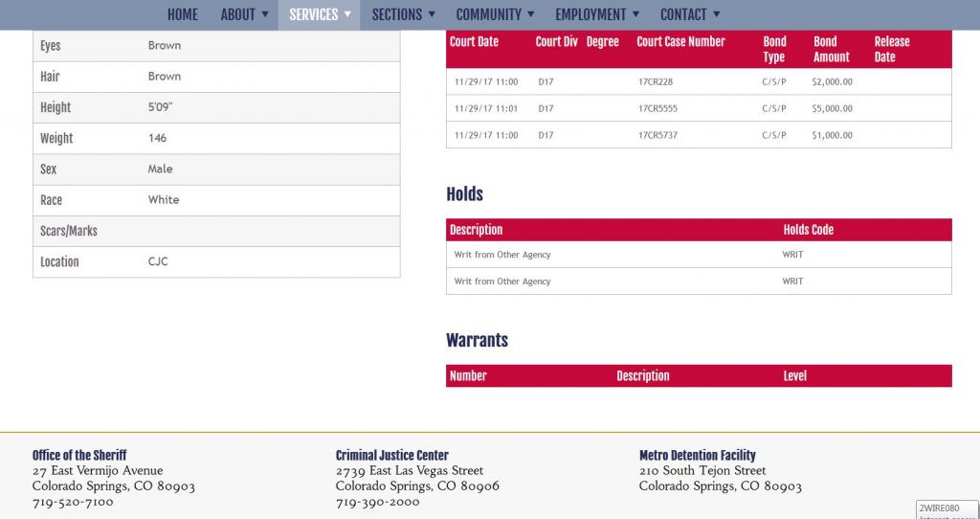
Task: Click the $1,000.00 bond amount cell
Action: pos(832,136)
